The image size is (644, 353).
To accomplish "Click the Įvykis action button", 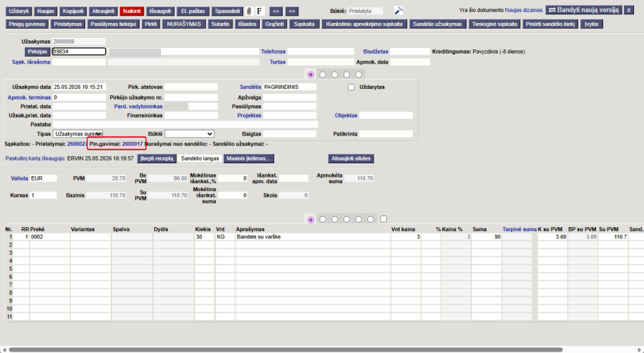I will 592,24.
